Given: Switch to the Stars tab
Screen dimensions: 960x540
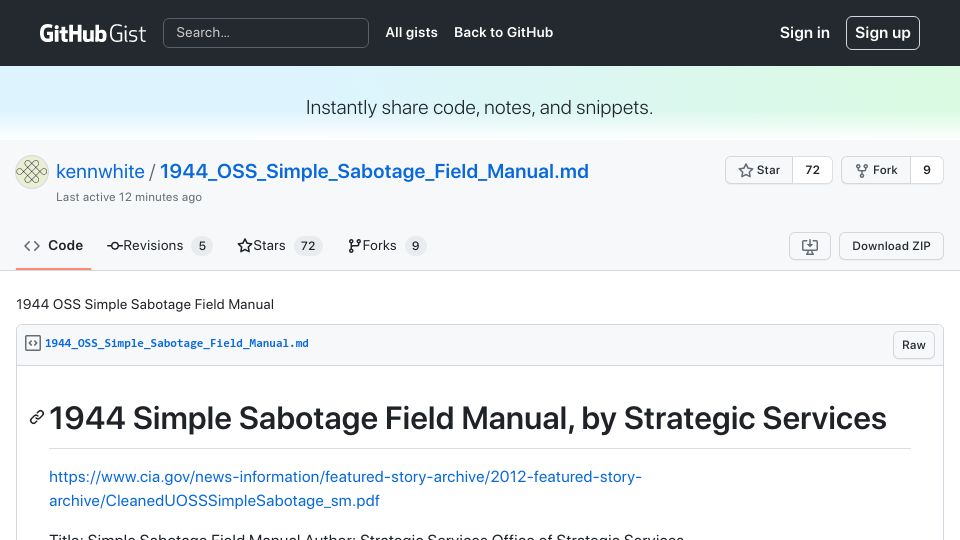Looking at the screenshot, I should 279,246.
